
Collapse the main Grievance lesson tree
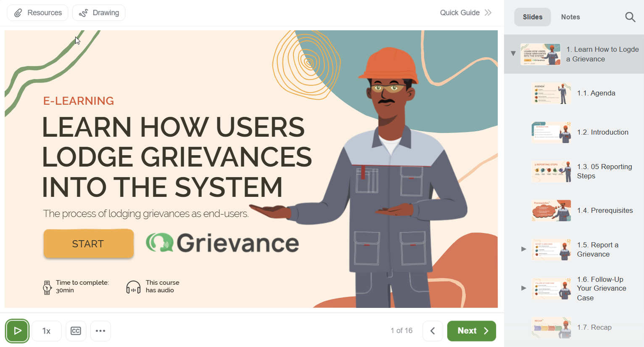(513, 53)
